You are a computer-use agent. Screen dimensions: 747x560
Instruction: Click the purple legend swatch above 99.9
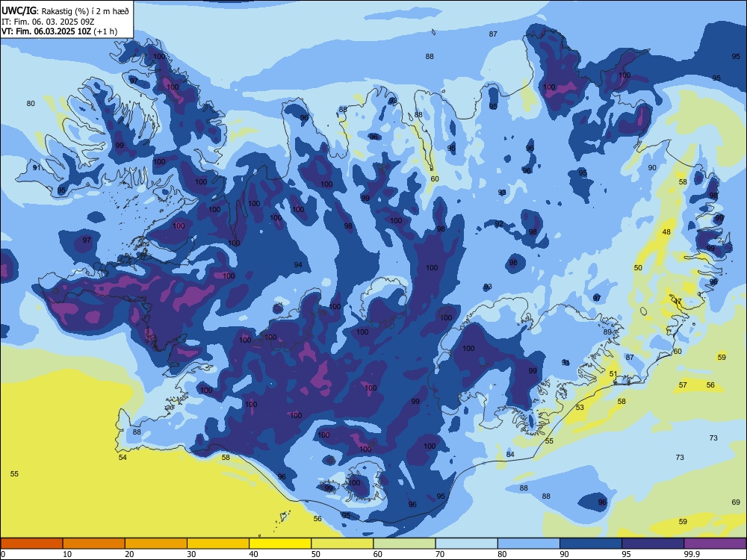tap(715, 544)
